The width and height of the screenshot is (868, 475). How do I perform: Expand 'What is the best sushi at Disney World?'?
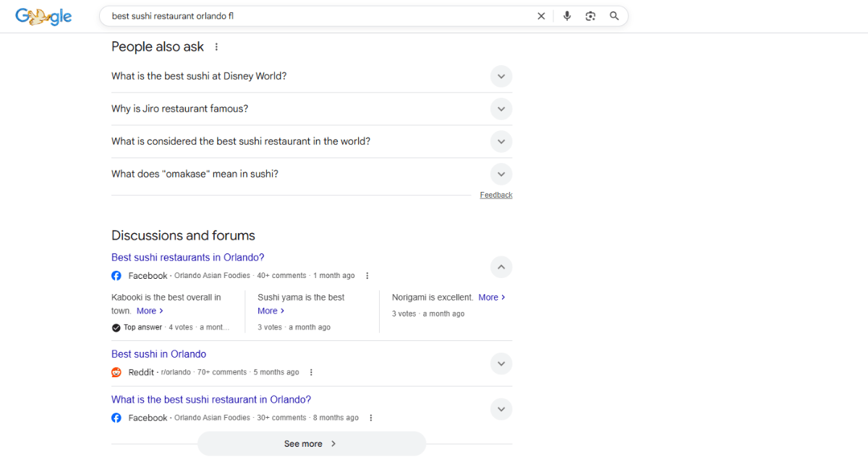501,76
